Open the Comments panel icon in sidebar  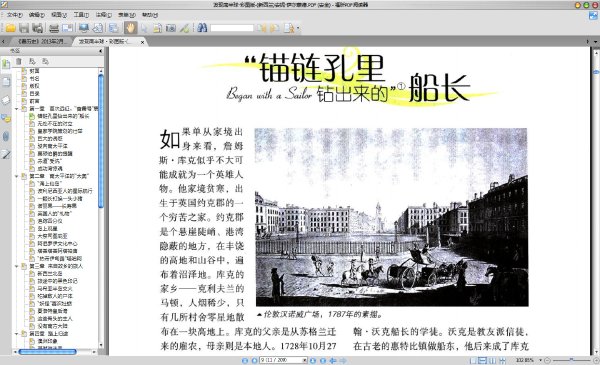point(6,119)
